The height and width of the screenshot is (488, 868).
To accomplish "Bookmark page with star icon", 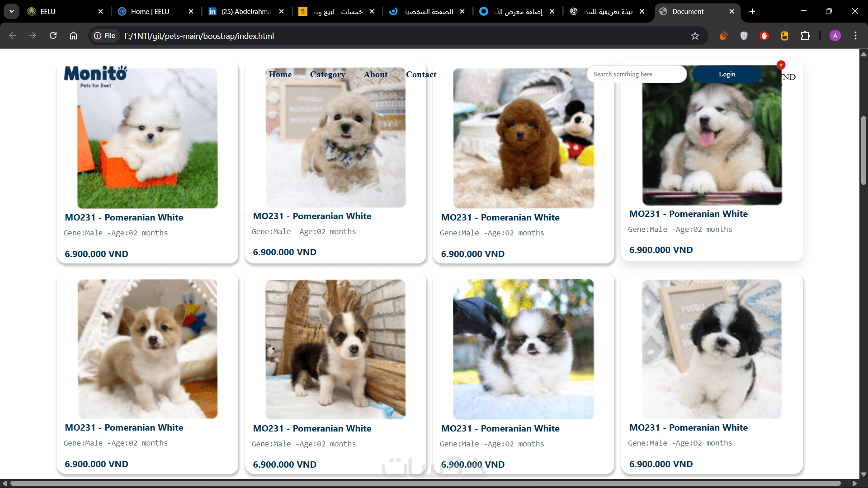I will tap(695, 36).
